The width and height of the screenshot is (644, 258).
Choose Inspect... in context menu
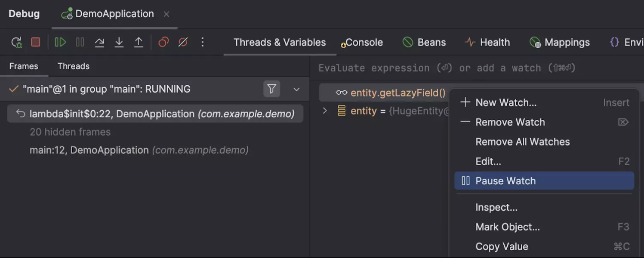point(544,207)
